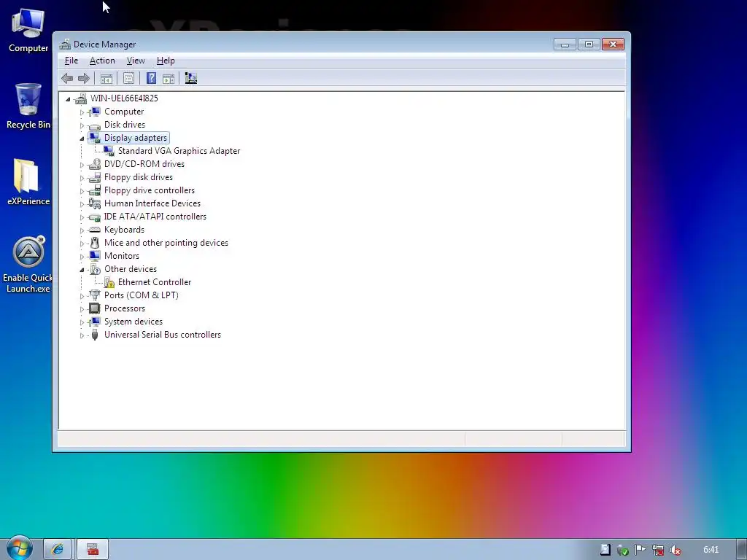The width and height of the screenshot is (747, 560).
Task: Click the Device Manager title bar icon
Action: coord(65,44)
